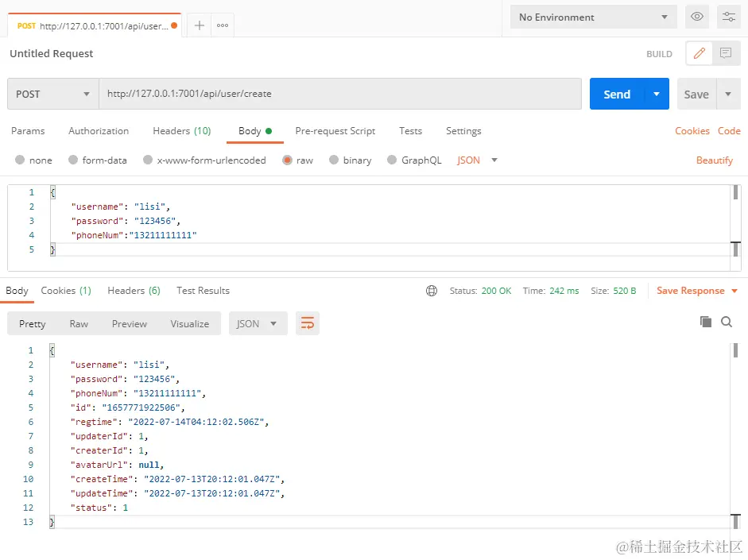
Task: Open a new request tab with plus icon
Action: coord(200,25)
